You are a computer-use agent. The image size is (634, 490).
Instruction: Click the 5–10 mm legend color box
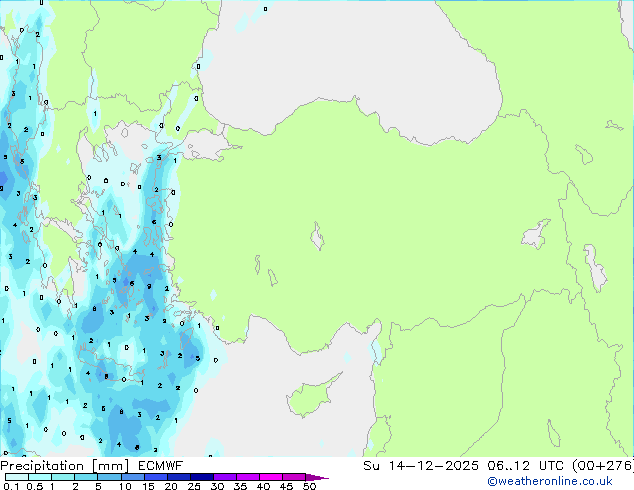[109, 477]
